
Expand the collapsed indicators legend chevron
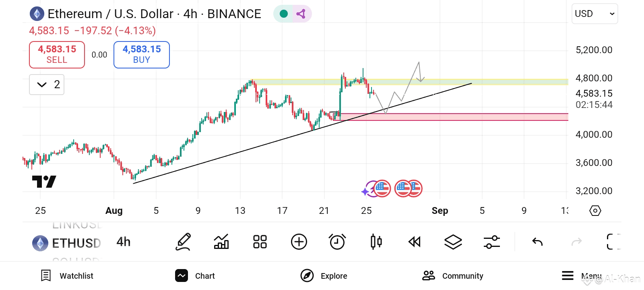pyautogui.click(x=42, y=85)
